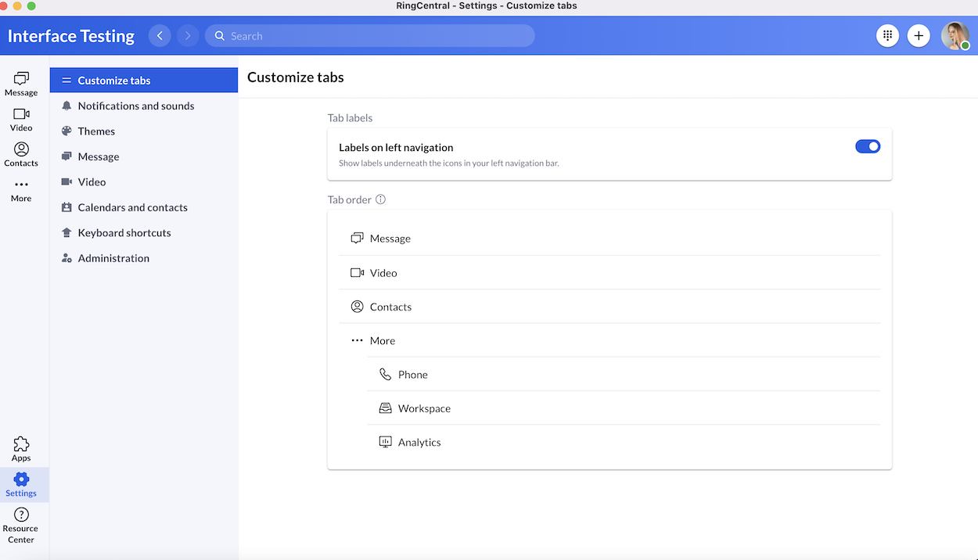Screen dimensions: 978x560
Task: Open the dialpad grid icon
Action: click(887, 35)
